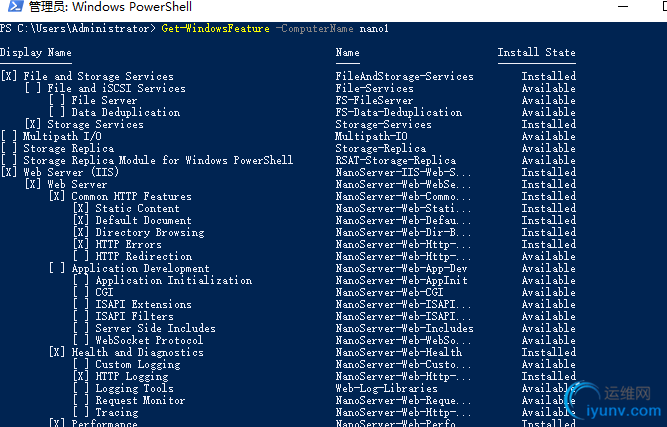
Task: Click the 'Application Development' display name
Action: pos(140,269)
